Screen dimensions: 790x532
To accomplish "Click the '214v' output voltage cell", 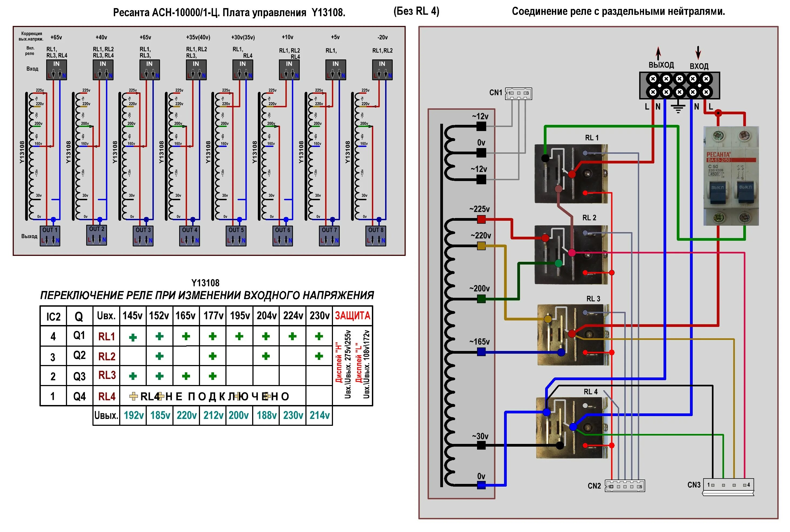I will click(x=319, y=415).
